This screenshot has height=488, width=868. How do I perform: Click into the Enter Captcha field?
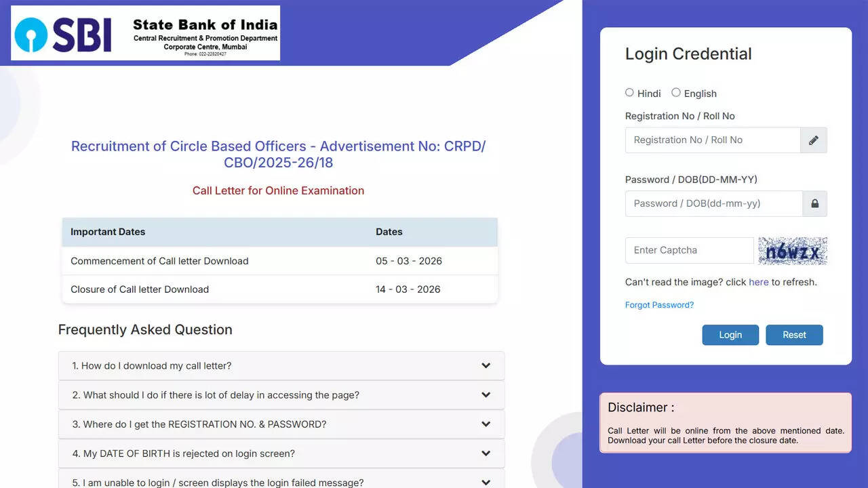click(689, 250)
